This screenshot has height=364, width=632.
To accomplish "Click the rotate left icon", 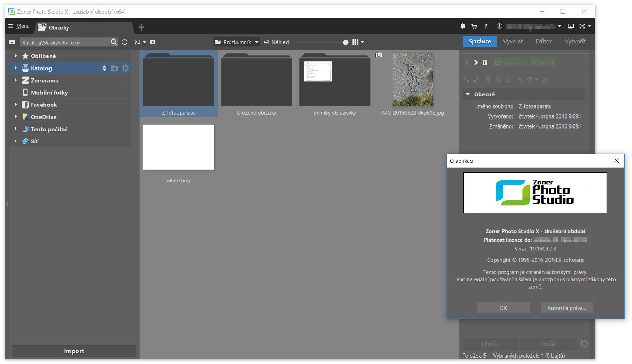I will [x=467, y=80].
